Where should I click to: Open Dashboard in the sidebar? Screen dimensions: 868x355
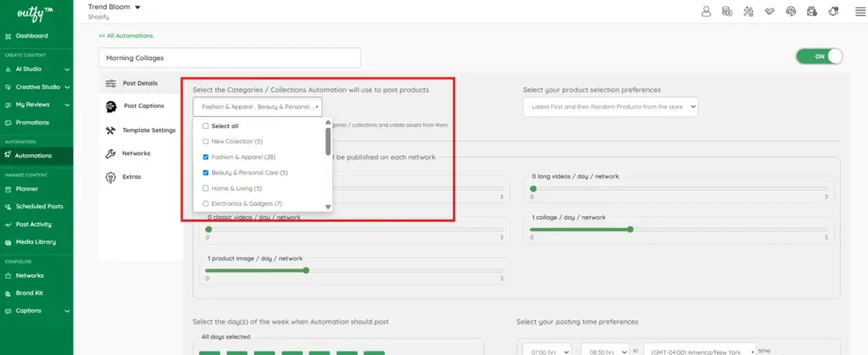pos(31,36)
